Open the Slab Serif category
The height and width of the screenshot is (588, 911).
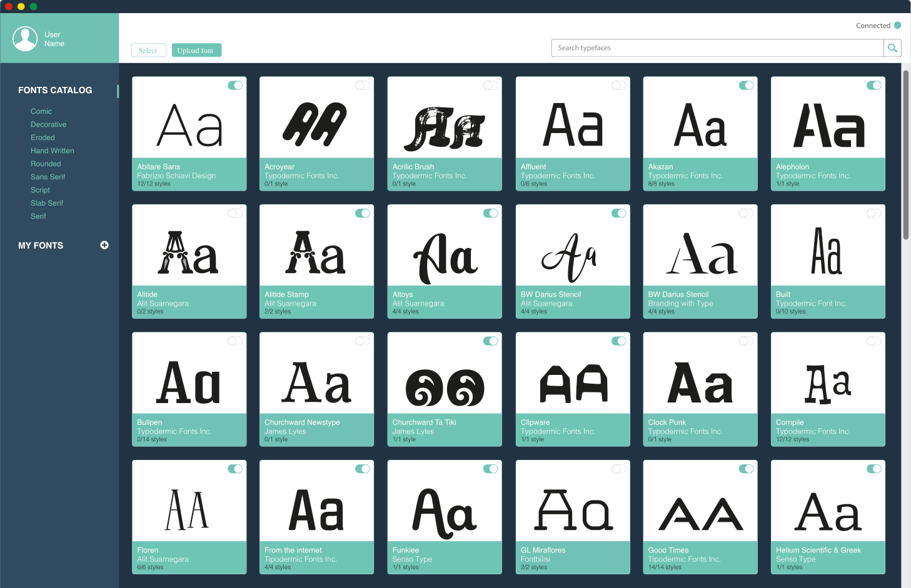47,203
